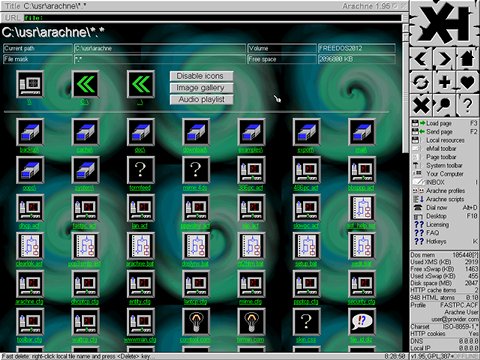Image resolution: width=480 pixels, height=360 pixels.
Task: Open the Image gallery button
Action: pyautogui.click(x=201, y=88)
